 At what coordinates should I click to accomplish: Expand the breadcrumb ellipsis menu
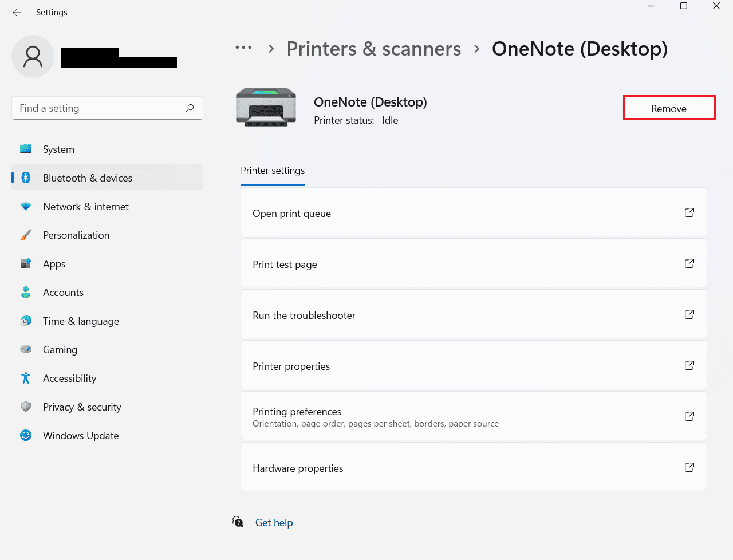click(x=243, y=48)
